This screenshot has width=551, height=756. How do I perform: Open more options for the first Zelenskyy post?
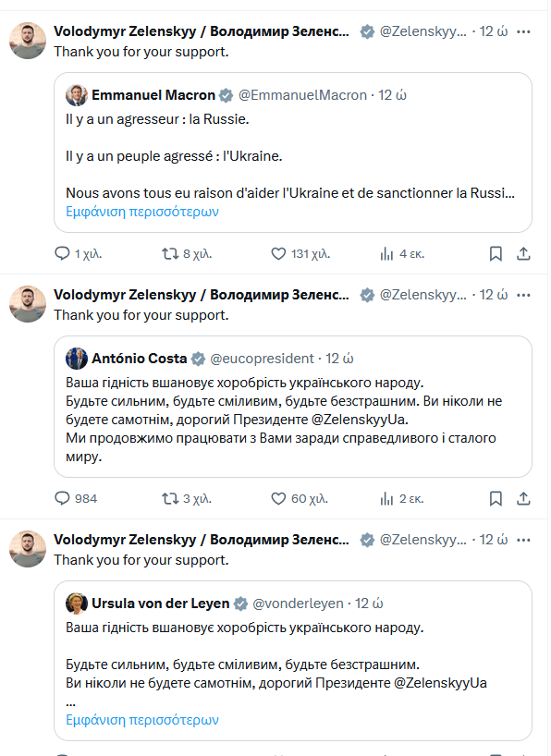point(523,31)
